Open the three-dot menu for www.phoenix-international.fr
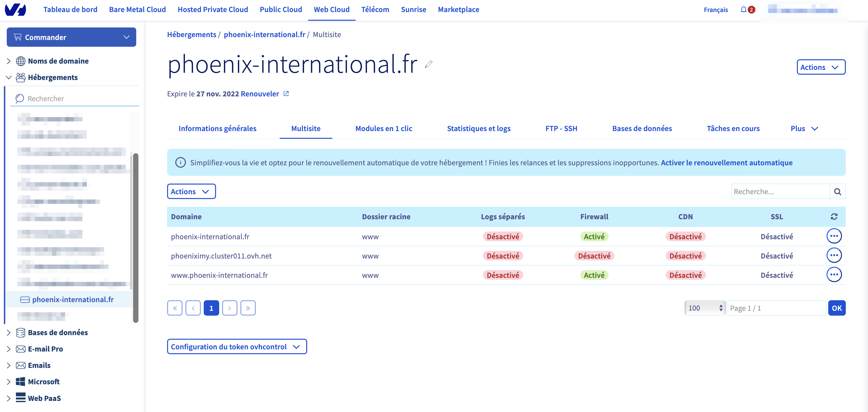Screen dimensions: 868x412 834,275
